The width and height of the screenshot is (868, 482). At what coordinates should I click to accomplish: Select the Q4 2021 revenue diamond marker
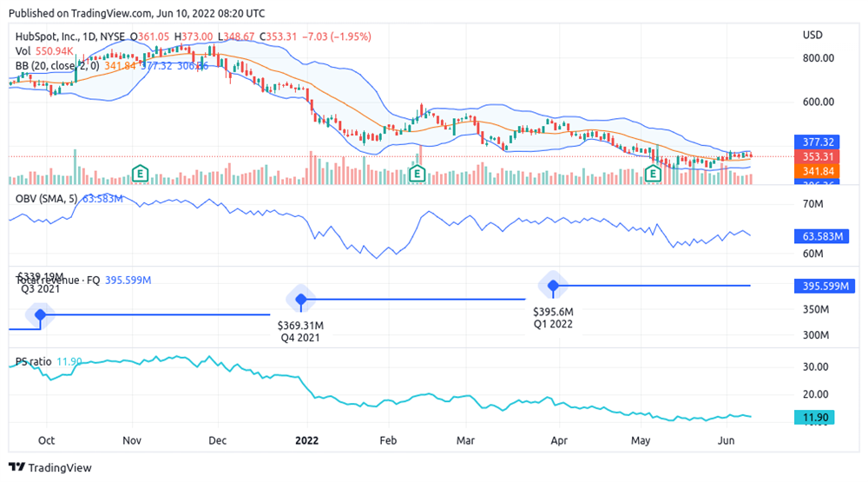[x=300, y=299]
